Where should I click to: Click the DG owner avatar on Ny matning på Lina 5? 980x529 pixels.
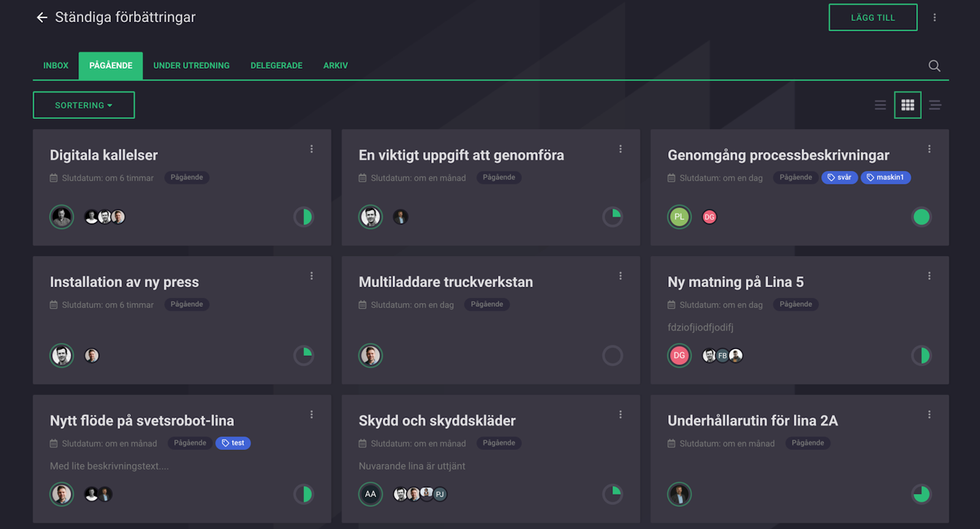[679, 356]
